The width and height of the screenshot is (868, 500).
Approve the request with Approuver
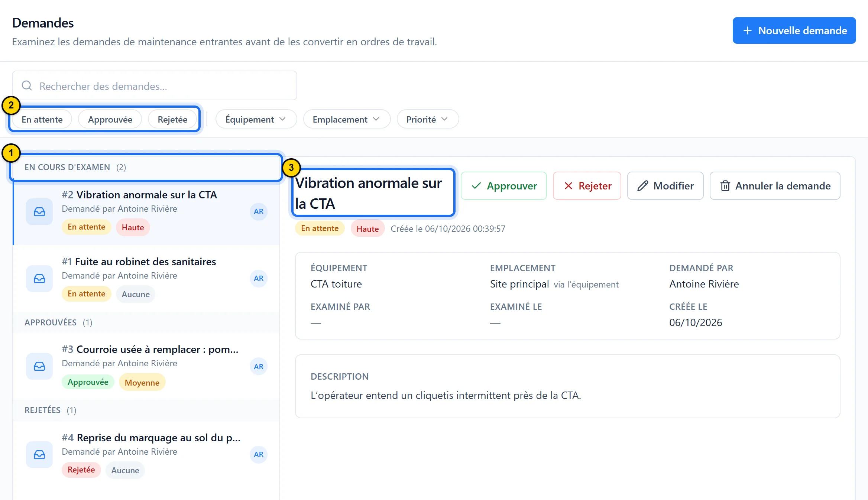tap(504, 186)
